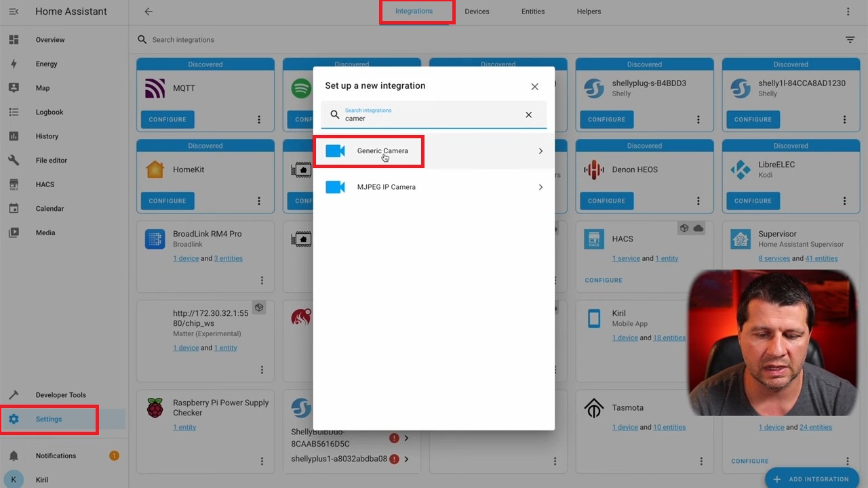This screenshot has height=488, width=868.
Task: Select Generic Camera integration
Action: [434, 151]
